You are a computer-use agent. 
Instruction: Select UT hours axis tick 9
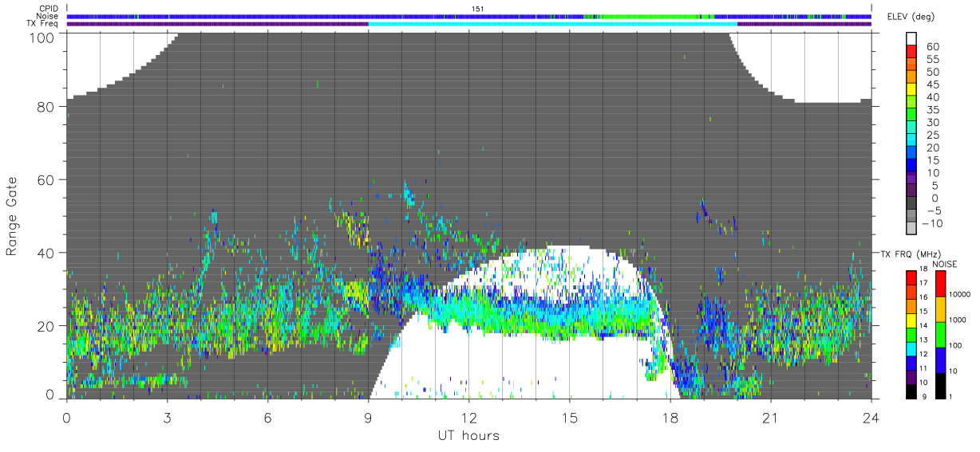(368, 418)
